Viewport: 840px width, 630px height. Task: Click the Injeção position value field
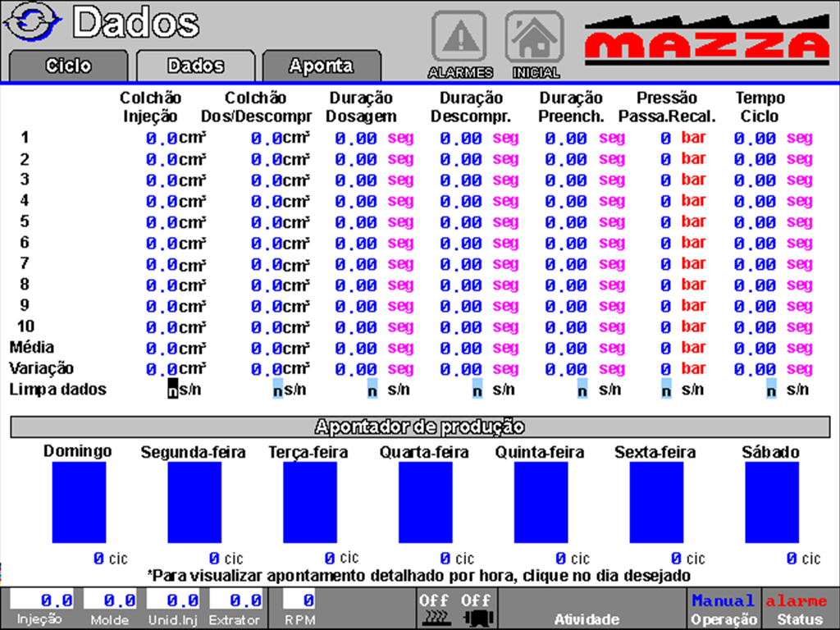click(x=42, y=600)
